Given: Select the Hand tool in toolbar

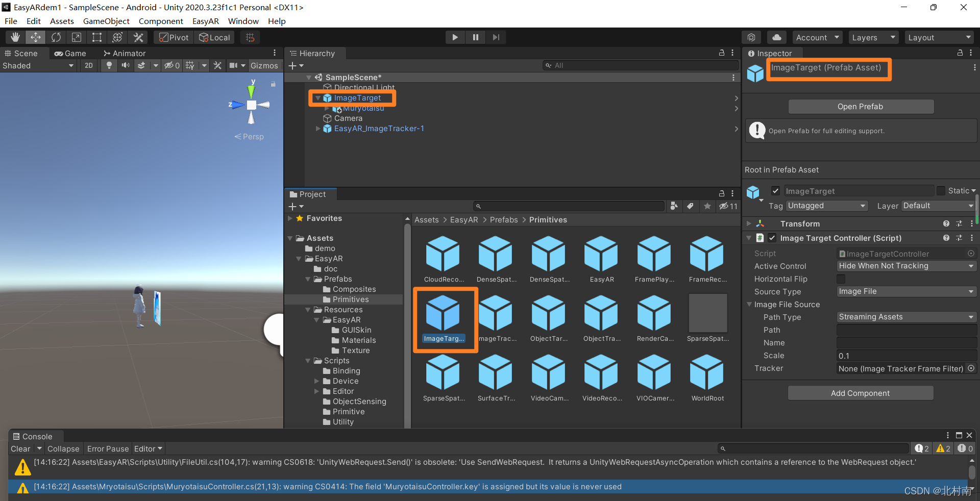Looking at the screenshot, I should click(15, 37).
